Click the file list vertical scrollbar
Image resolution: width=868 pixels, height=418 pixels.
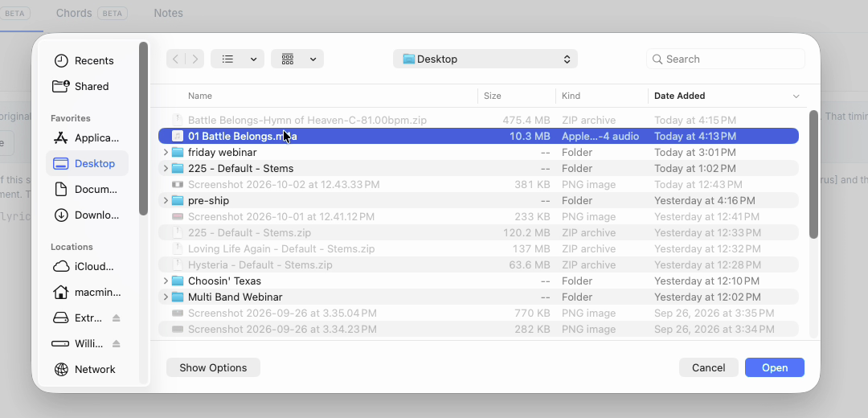[x=813, y=174]
